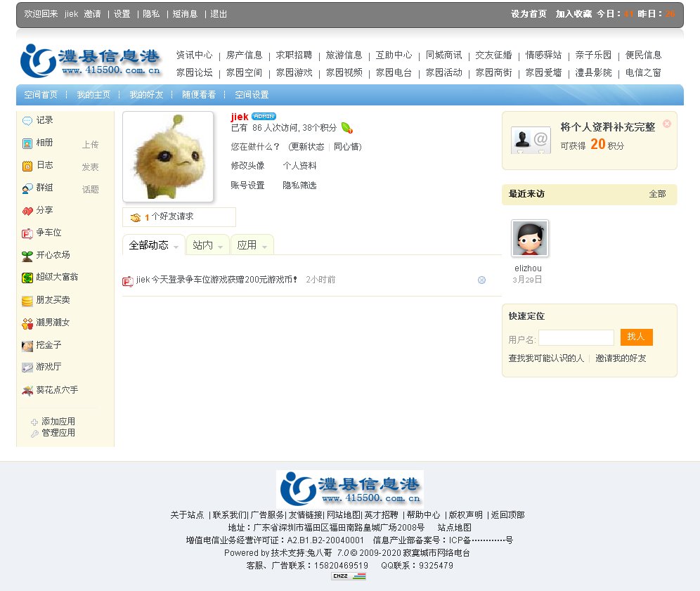
Task: Switch to the 站内 tab
Action: (207, 245)
